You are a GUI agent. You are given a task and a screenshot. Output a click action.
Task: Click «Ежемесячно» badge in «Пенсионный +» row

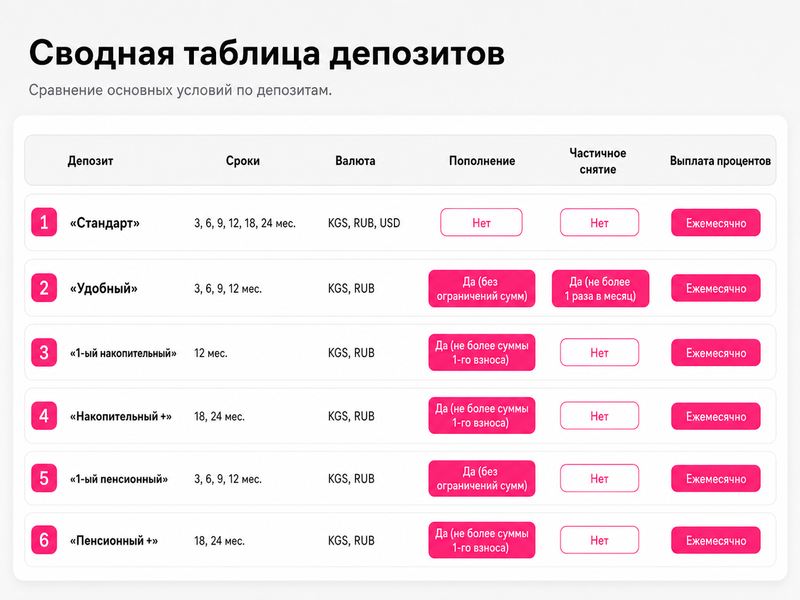tap(716, 540)
